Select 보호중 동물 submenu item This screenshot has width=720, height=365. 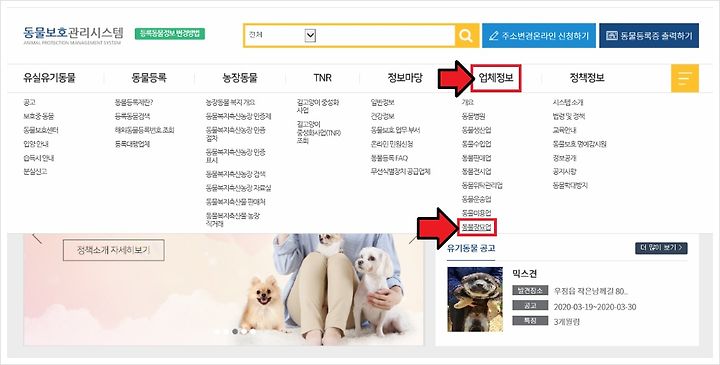[39, 117]
